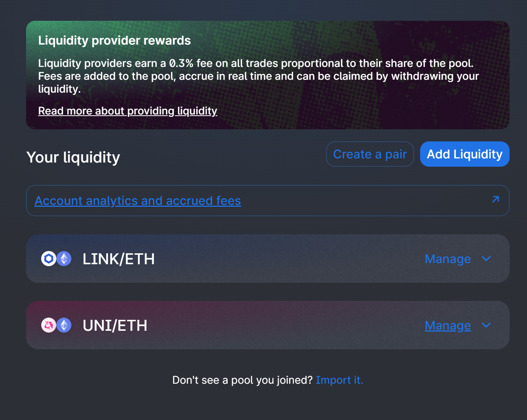
Task: Click the Chainlink token icon in LINK/ETH row
Action: click(x=48, y=259)
